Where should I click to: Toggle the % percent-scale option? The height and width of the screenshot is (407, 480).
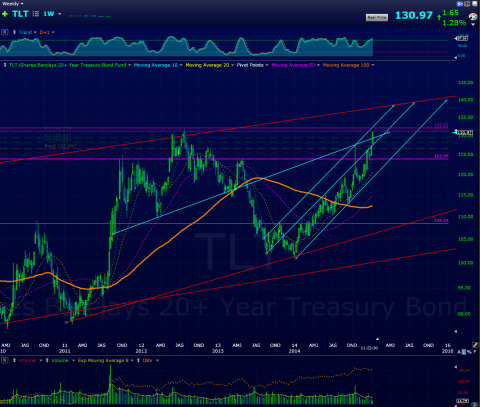click(469, 352)
